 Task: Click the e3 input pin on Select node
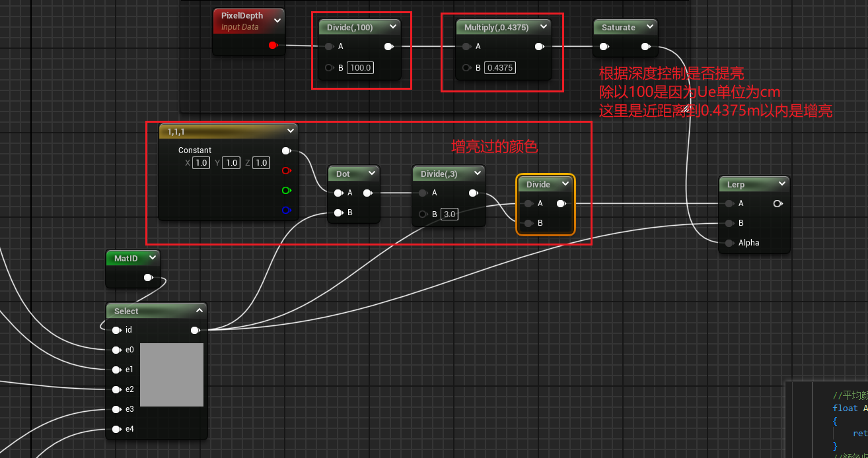116,409
